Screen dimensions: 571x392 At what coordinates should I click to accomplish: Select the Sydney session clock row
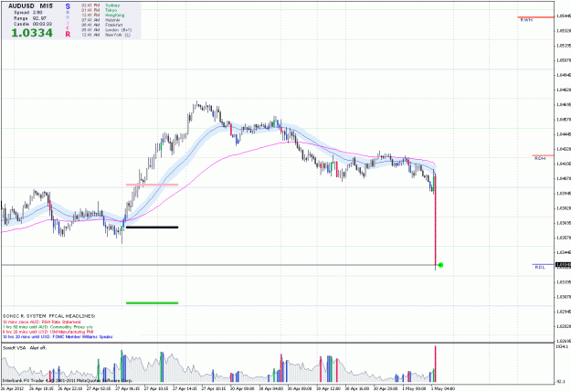point(100,5)
